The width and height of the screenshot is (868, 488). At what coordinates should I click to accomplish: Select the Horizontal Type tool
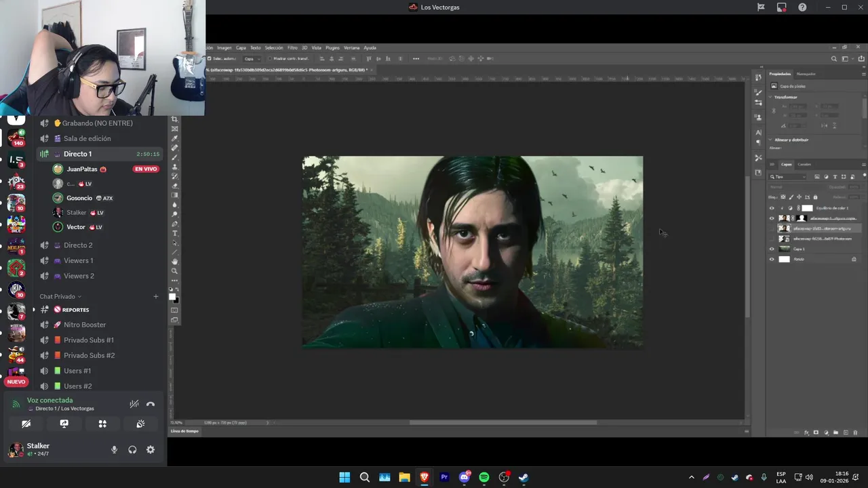coord(174,233)
